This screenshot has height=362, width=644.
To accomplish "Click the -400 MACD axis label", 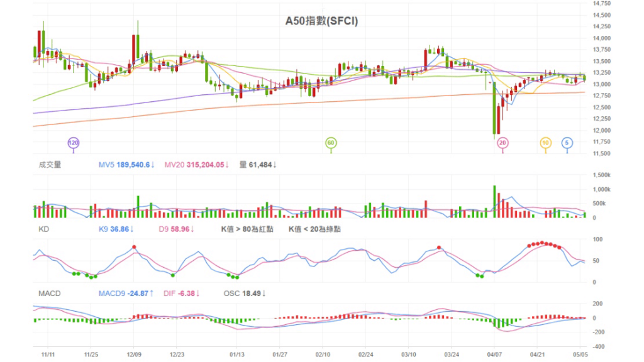I will (x=599, y=346).
